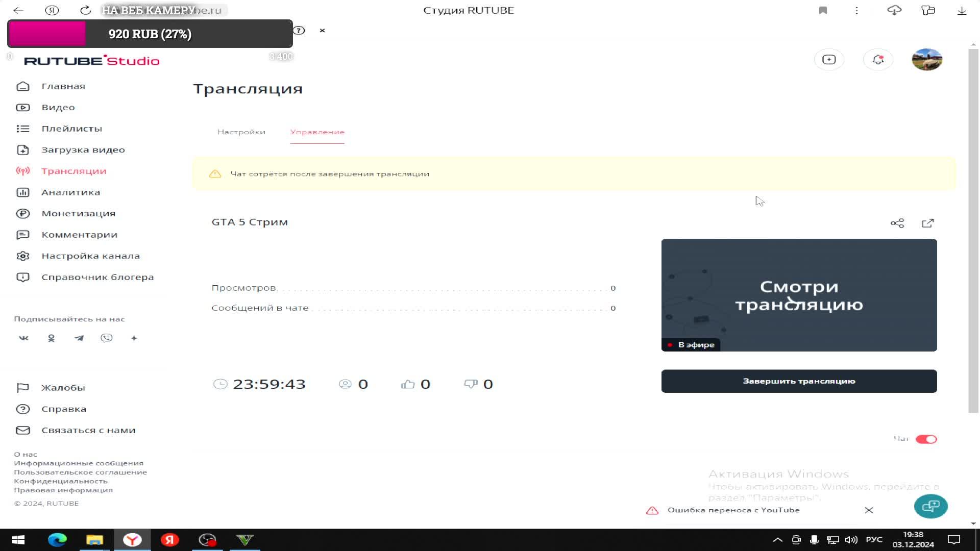Screen dimensions: 980x551
Task: Open Загрузка видео page
Action: tap(70, 150)
